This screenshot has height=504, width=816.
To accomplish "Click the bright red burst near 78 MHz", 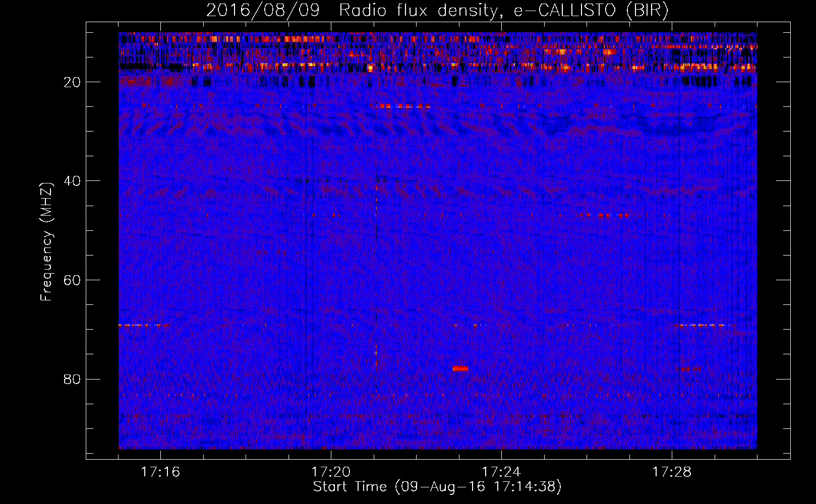I will pyautogui.click(x=460, y=368).
